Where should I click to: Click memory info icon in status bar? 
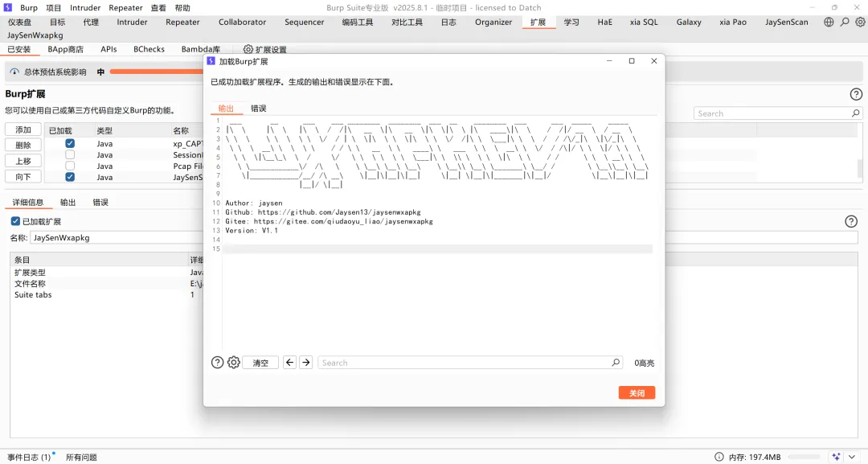(719, 457)
